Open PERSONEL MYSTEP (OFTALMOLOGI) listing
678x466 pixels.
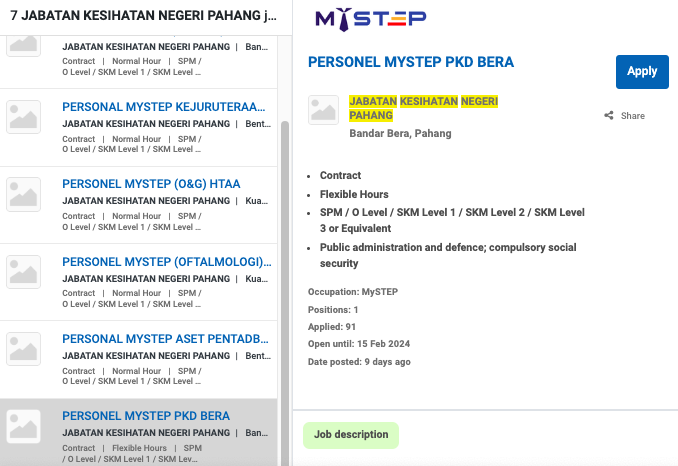(166, 262)
